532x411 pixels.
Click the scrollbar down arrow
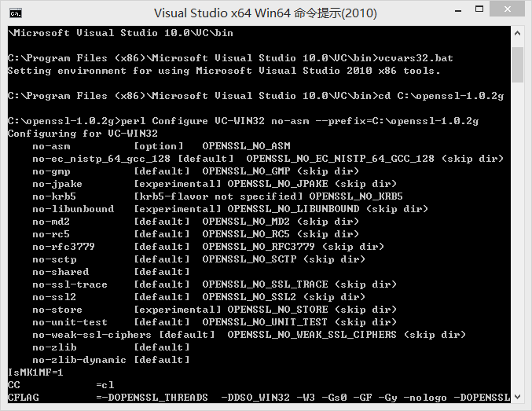click(x=517, y=396)
